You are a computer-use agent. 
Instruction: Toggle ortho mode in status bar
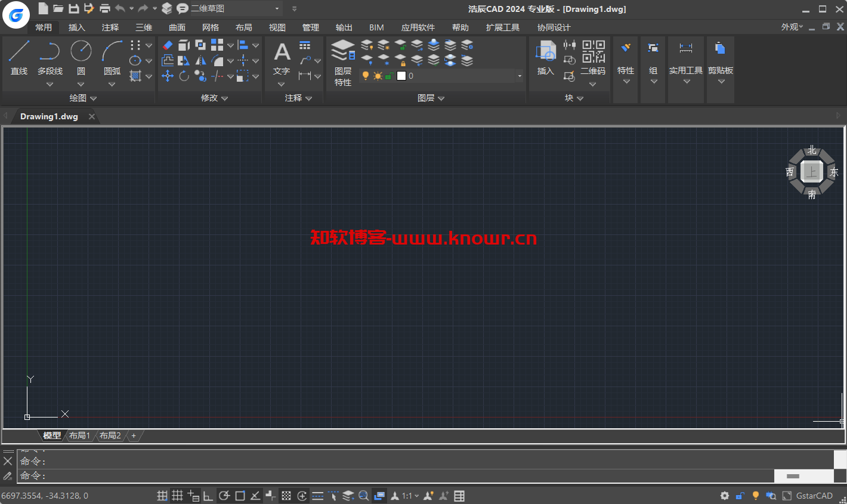click(208, 496)
